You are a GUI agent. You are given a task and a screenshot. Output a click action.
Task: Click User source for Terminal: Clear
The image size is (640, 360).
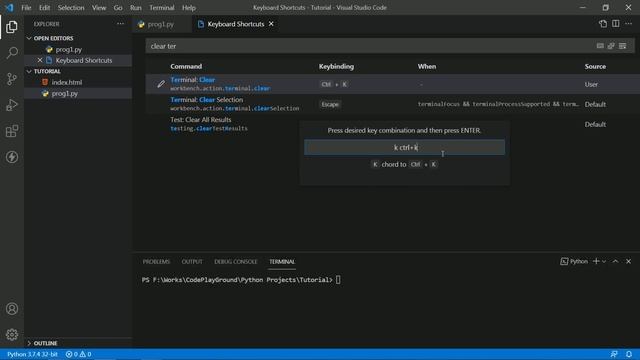pos(591,84)
